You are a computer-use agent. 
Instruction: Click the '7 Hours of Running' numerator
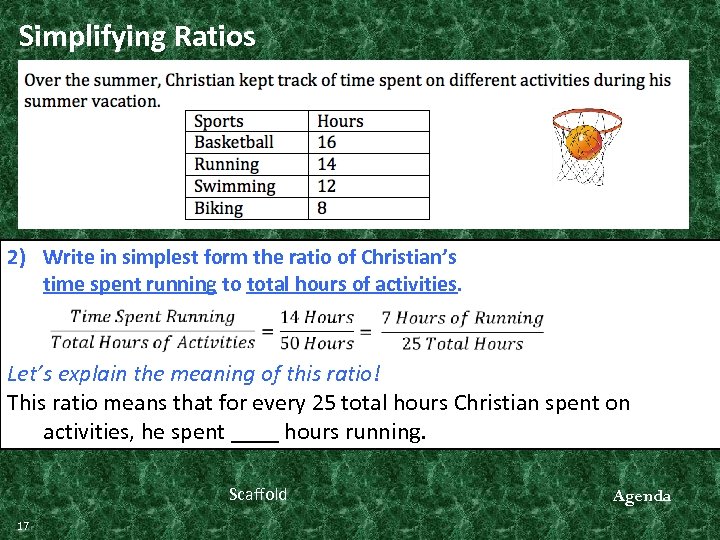(462, 318)
